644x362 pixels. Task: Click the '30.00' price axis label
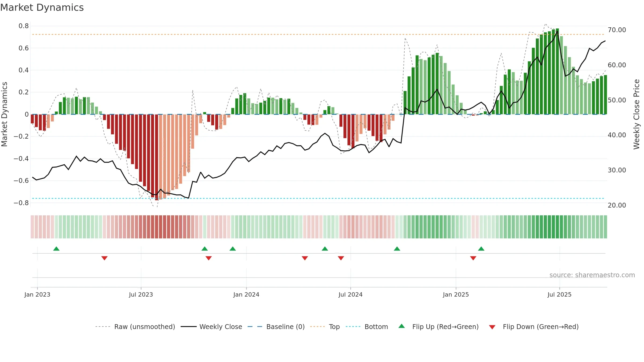tap(617, 170)
